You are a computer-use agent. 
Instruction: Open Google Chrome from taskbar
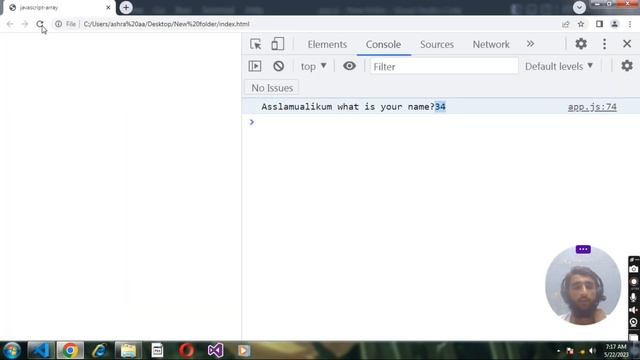pyautogui.click(x=70, y=351)
